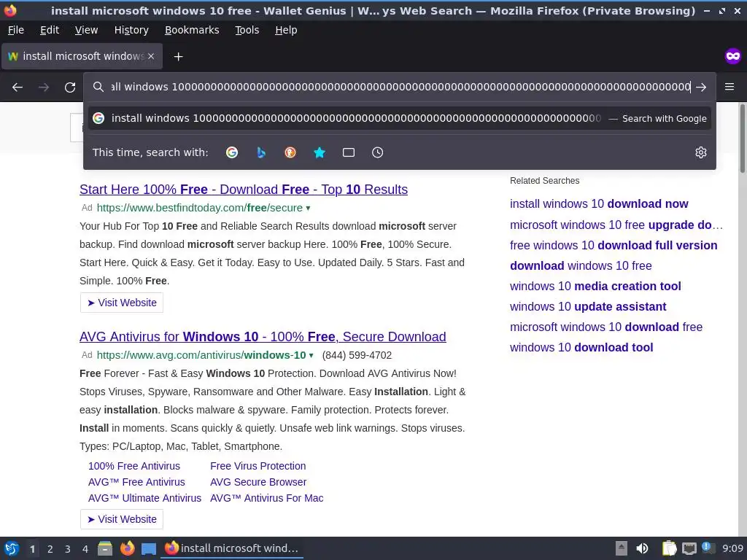
Task: Open the View menu
Action: click(x=86, y=30)
